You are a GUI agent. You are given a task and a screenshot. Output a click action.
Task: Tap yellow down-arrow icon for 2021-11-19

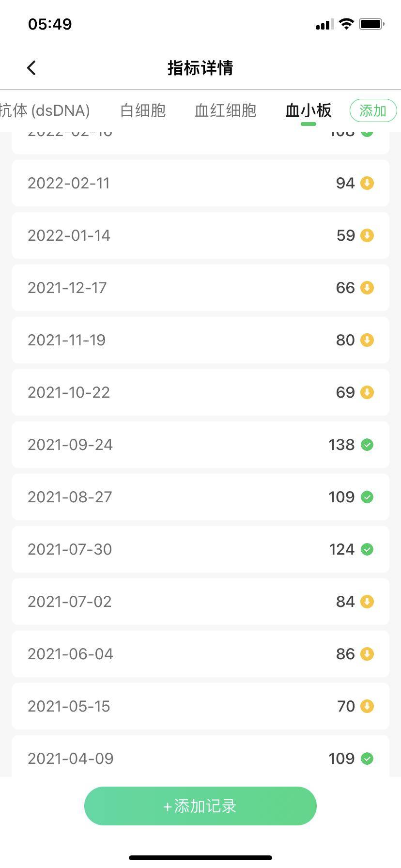367,340
